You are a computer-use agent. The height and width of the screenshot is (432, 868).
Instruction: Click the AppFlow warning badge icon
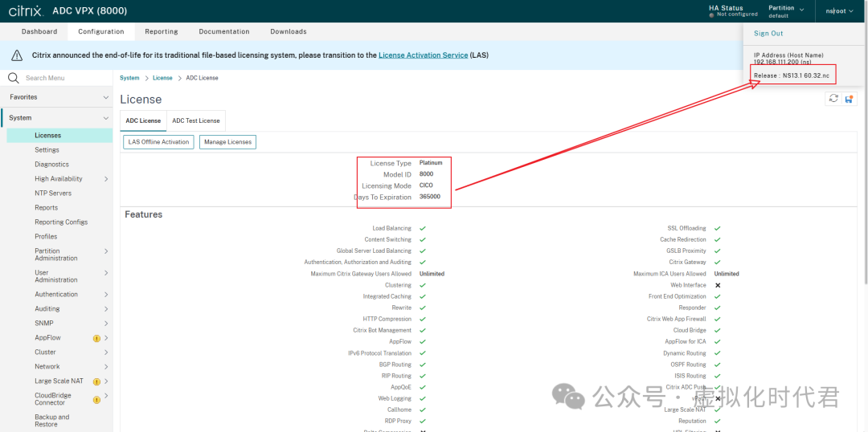96,338
